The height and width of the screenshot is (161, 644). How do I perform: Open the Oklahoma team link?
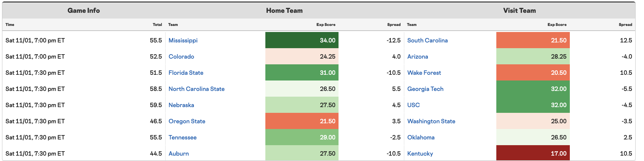pyautogui.click(x=421, y=137)
